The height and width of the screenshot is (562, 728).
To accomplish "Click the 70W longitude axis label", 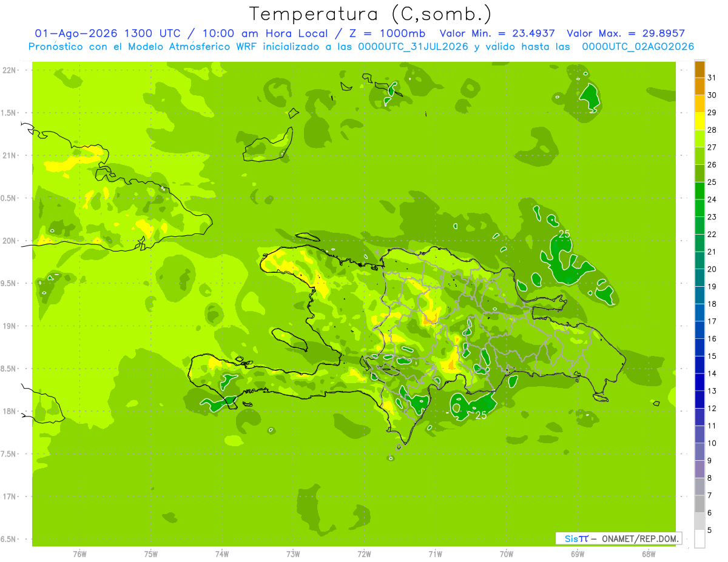I will tap(506, 554).
